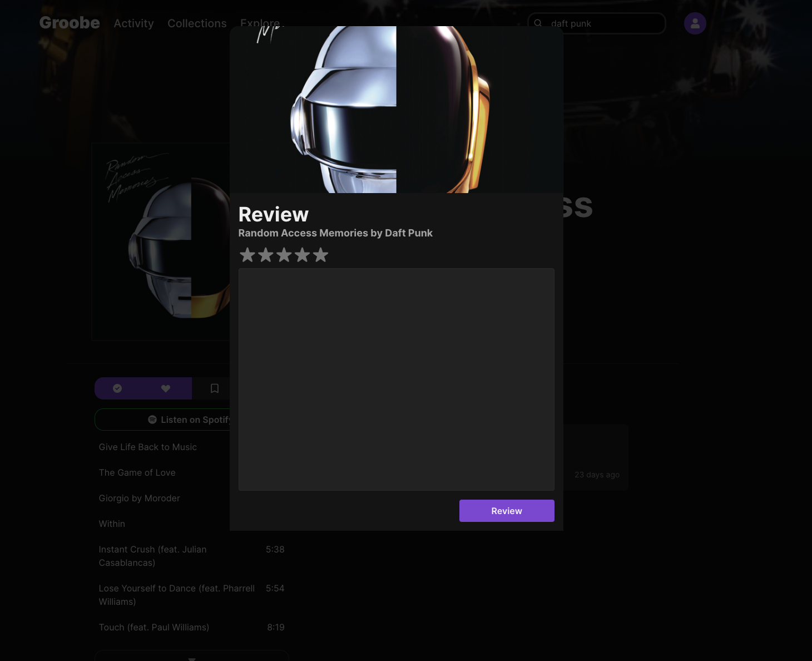This screenshot has height=661, width=812.
Task: Click the 5:54 track duration
Action: point(275,588)
